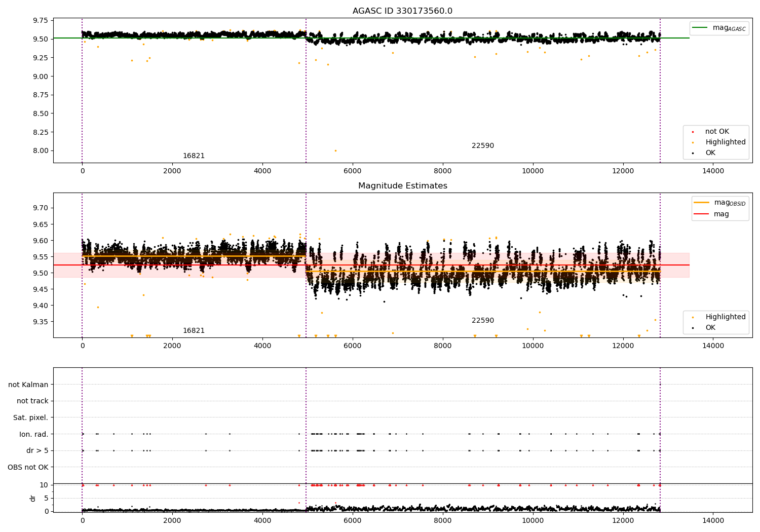The image size is (760, 532).
Task: Click the '8.00' y-axis tick on top plot
Action: (41, 151)
